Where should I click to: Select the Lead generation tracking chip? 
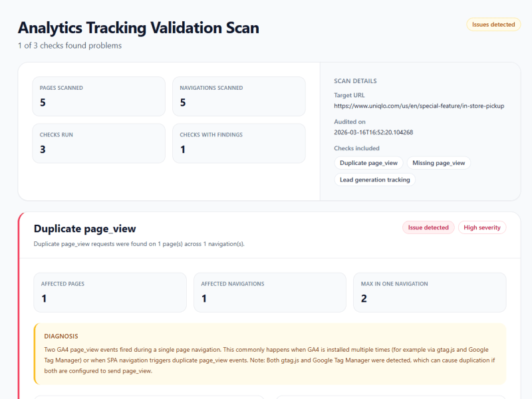[x=375, y=180]
